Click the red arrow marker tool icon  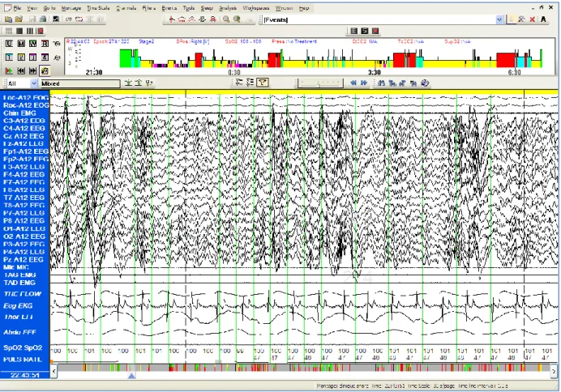pyautogui.click(x=172, y=19)
